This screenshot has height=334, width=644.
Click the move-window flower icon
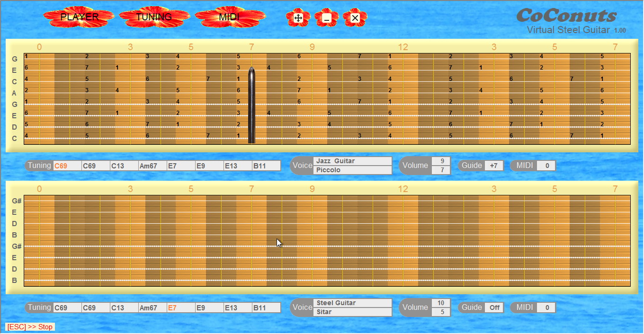click(x=298, y=18)
